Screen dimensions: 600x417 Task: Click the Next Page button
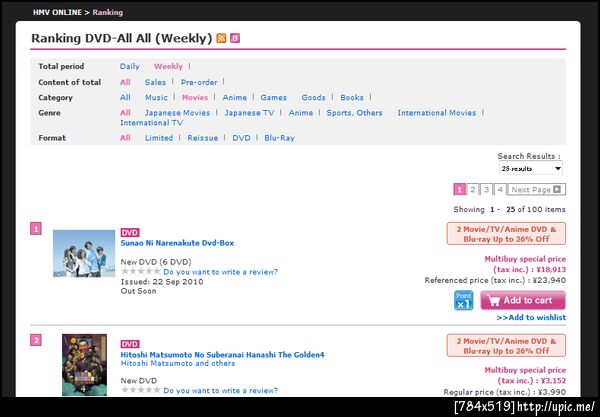click(x=536, y=189)
